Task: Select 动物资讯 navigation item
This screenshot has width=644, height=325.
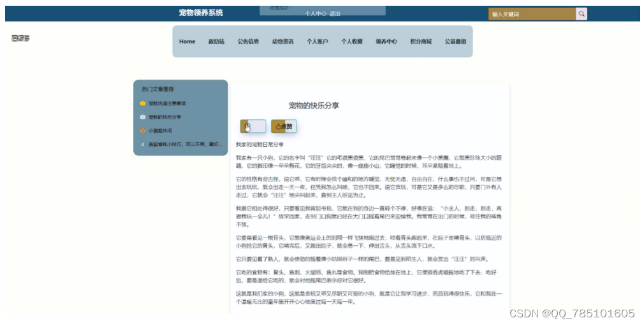Action: (x=282, y=42)
